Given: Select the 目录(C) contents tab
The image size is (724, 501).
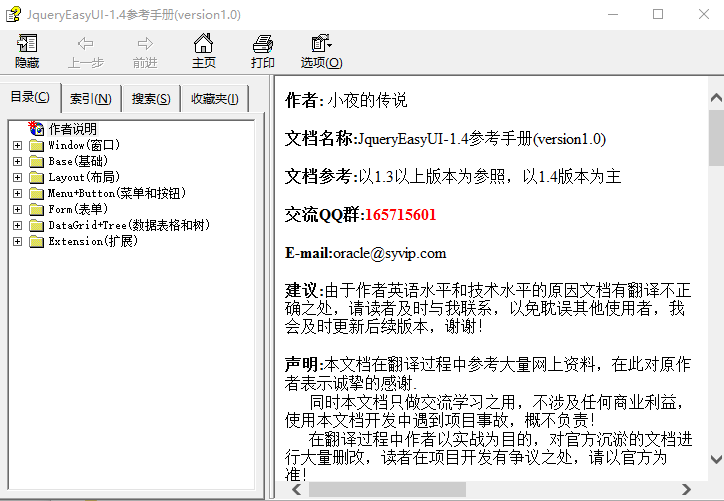Looking at the screenshot, I should (x=30, y=97).
